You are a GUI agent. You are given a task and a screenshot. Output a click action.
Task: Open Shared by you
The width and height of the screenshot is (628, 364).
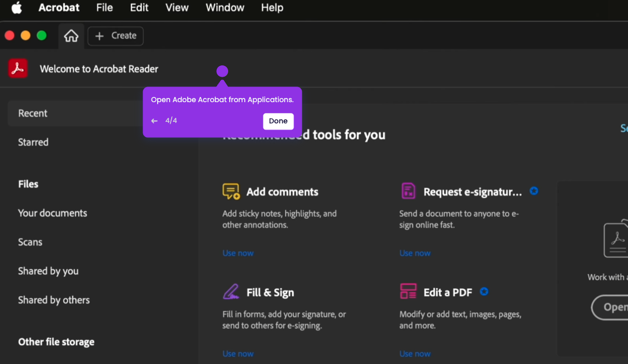48,271
